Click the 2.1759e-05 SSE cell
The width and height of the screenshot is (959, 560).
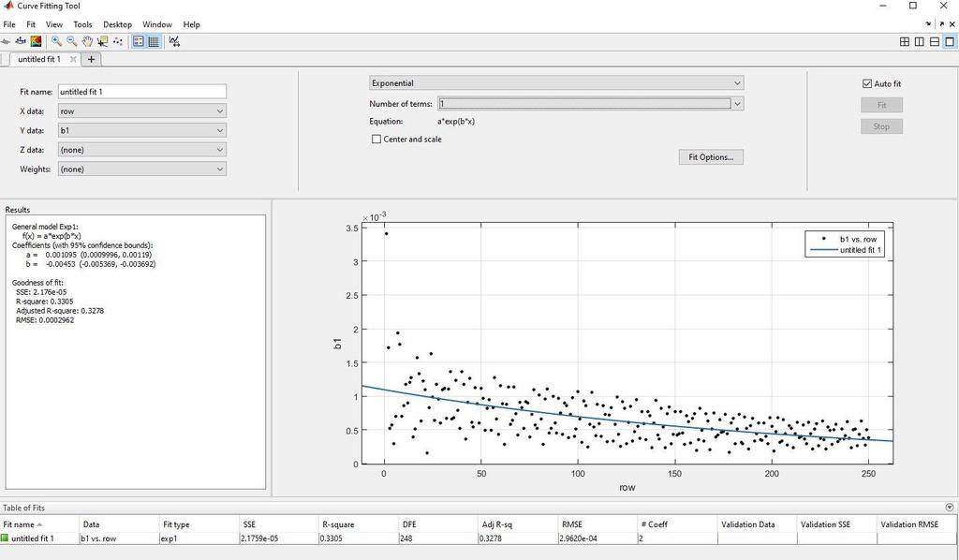coord(279,538)
